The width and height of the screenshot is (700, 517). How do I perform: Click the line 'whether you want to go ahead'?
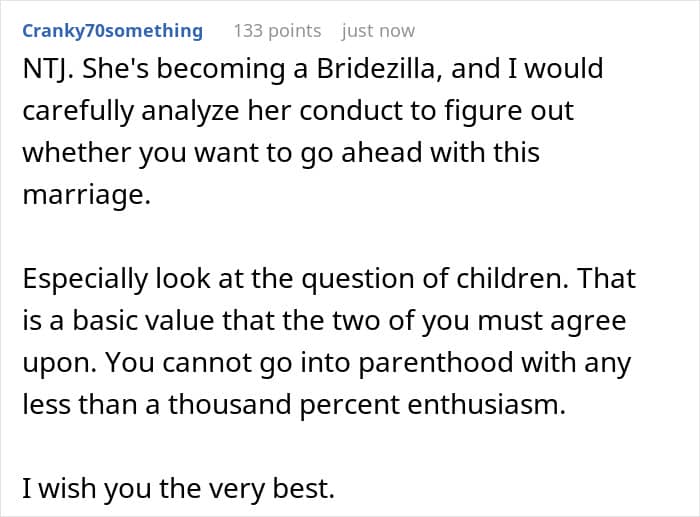(280, 153)
